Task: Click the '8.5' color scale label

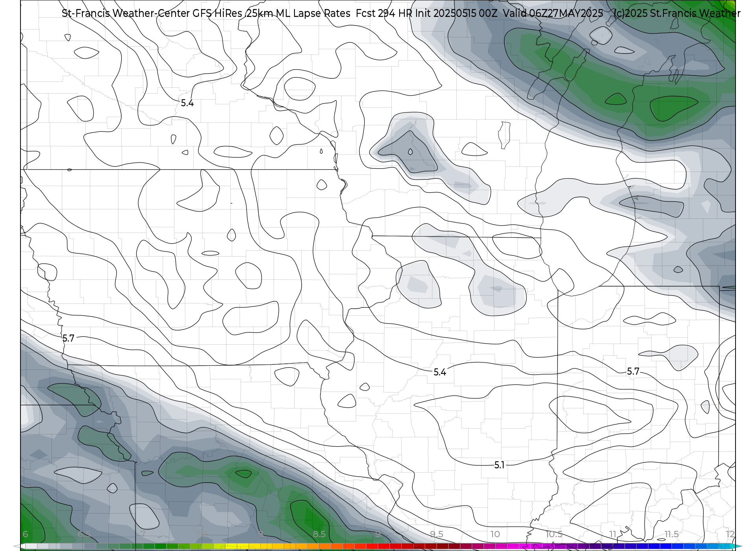Action: coord(319,534)
